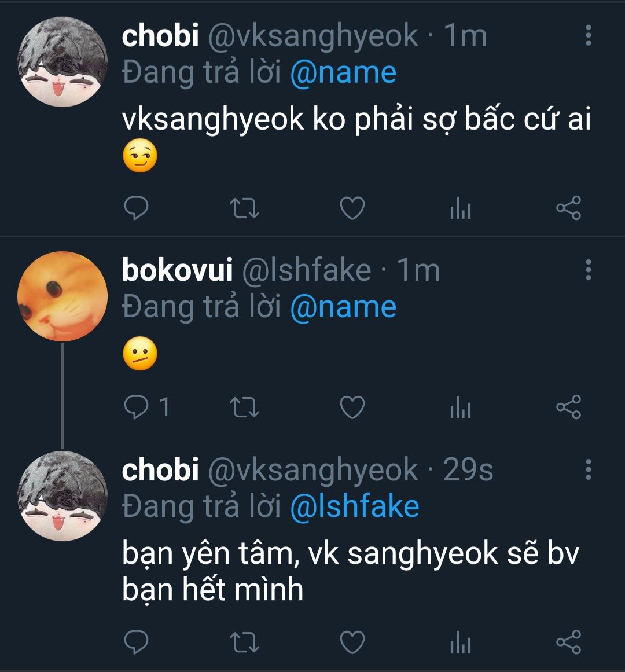Retweet chobi's reply to @lshfake
This screenshot has height=672, width=625.
coord(244,642)
